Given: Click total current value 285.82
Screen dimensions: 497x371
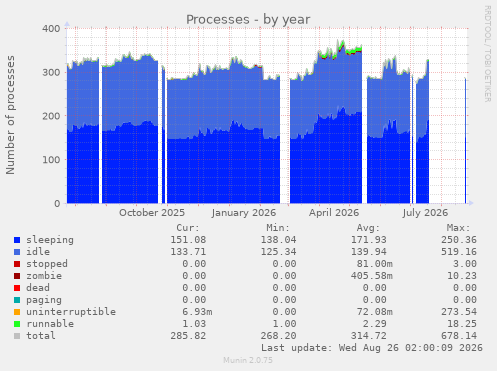Looking at the screenshot, I should [x=188, y=336].
